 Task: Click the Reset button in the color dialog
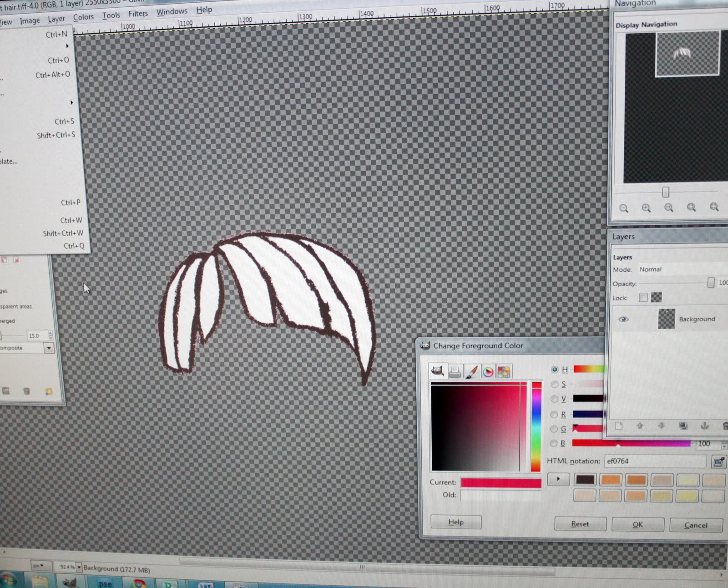click(580, 524)
